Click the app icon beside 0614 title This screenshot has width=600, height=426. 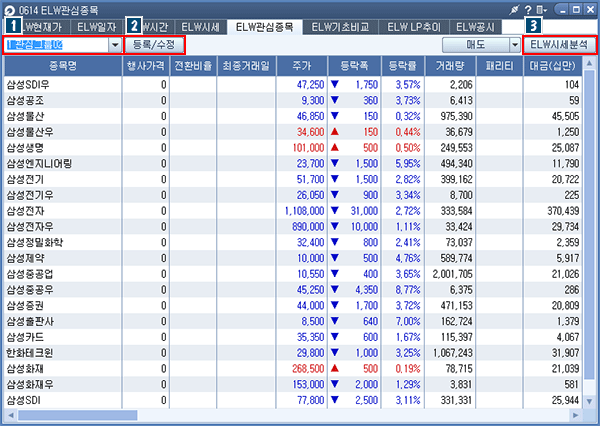point(10,9)
